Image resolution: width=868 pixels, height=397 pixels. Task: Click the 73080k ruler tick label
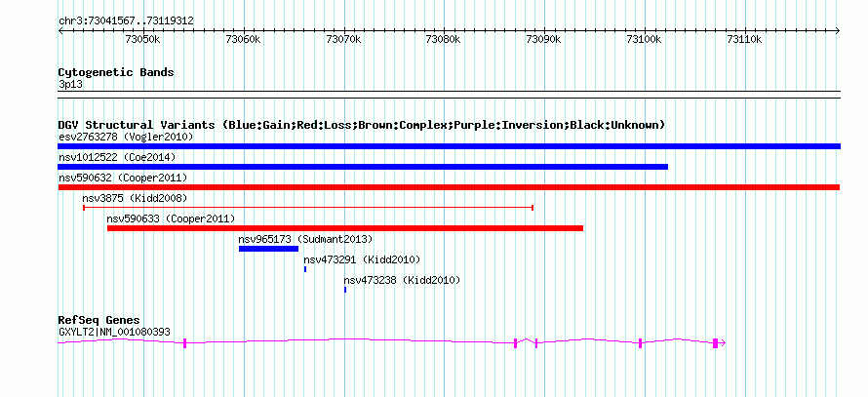tap(444, 40)
